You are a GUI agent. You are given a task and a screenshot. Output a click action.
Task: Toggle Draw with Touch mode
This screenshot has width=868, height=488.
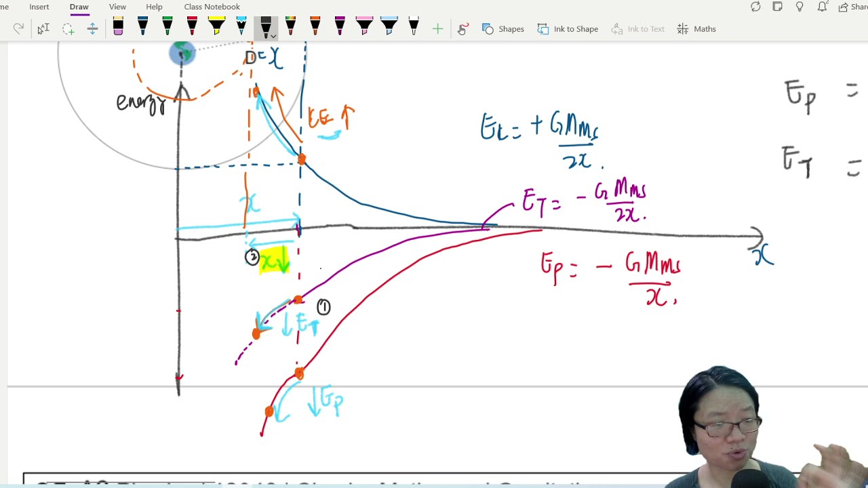462,28
